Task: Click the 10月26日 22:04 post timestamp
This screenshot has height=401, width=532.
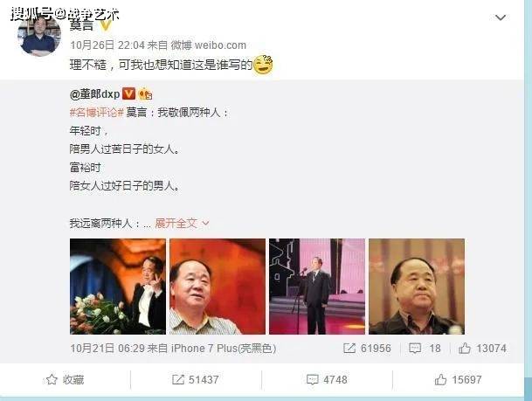Action: tap(107, 45)
